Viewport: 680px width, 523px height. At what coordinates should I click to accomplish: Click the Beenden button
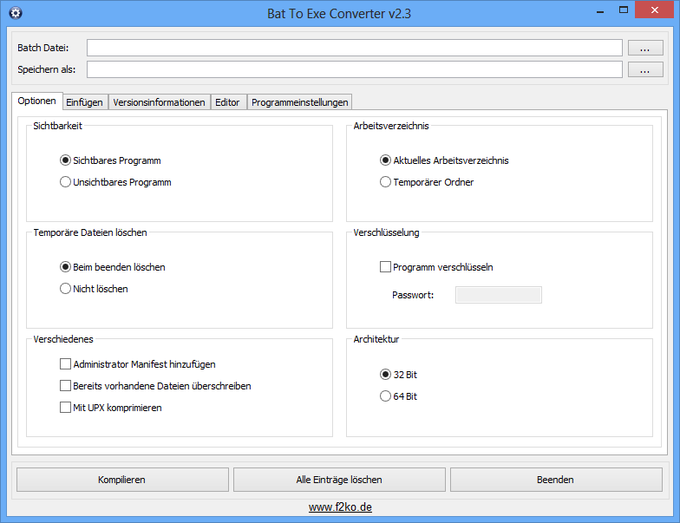click(x=556, y=480)
